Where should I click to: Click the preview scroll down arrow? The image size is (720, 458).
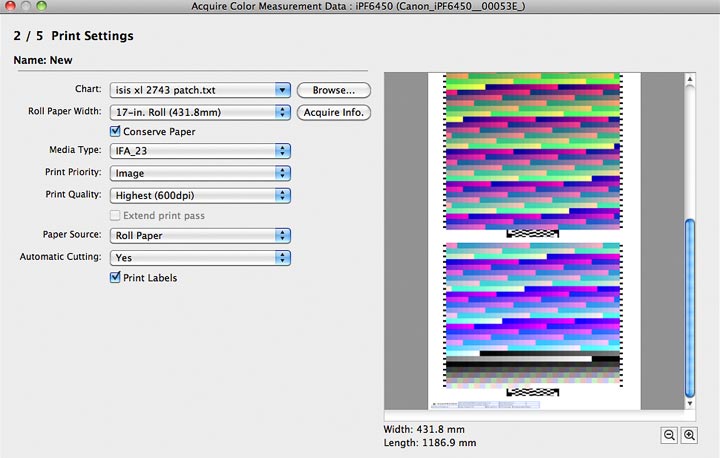click(690, 404)
